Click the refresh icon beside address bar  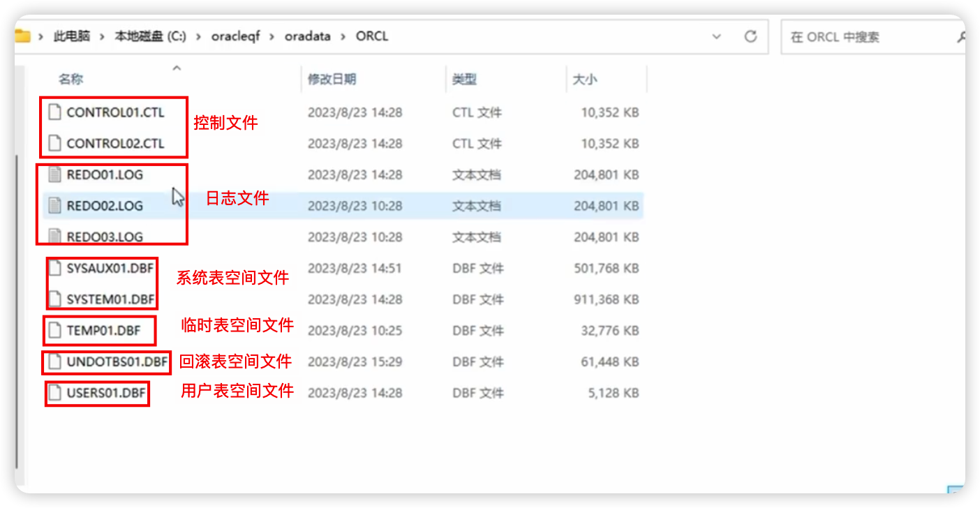coord(750,36)
